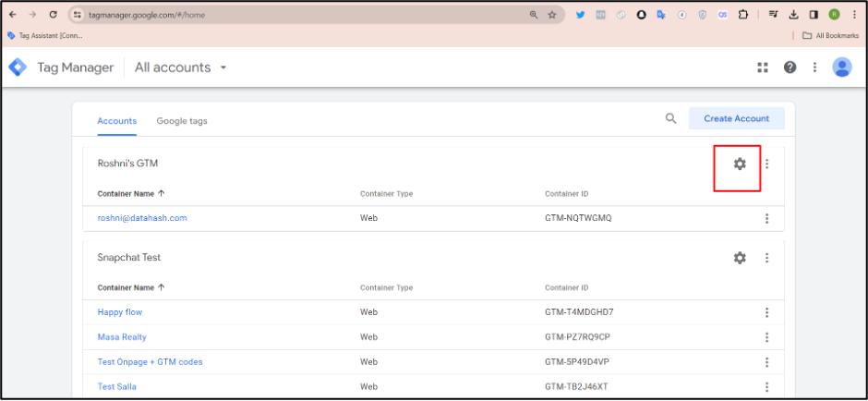Click the Snapchat ghost extension icon

pos(641,15)
